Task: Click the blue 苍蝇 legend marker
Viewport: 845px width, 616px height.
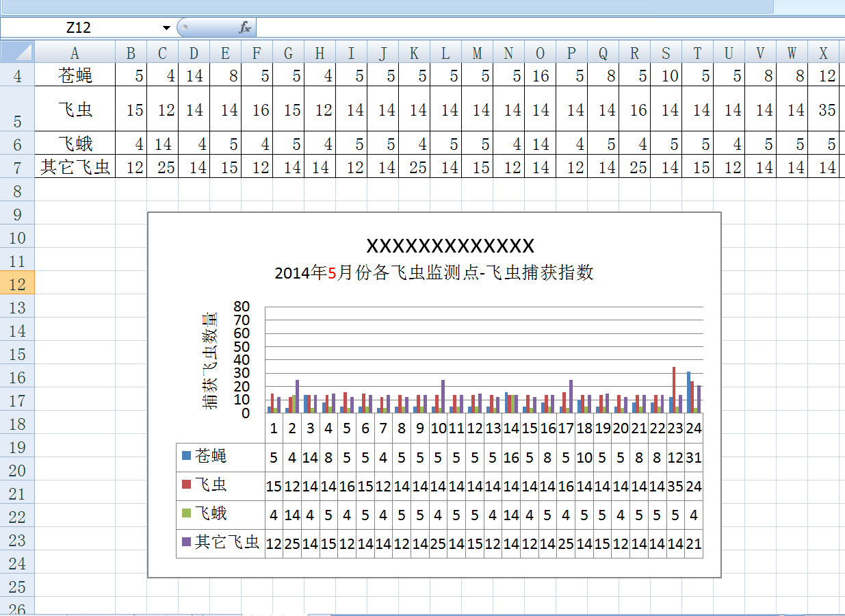Action: pyautogui.click(x=186, y=455)
